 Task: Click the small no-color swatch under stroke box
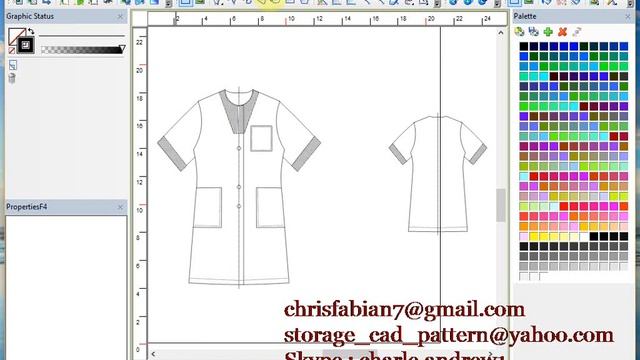(x=11, y=51)
